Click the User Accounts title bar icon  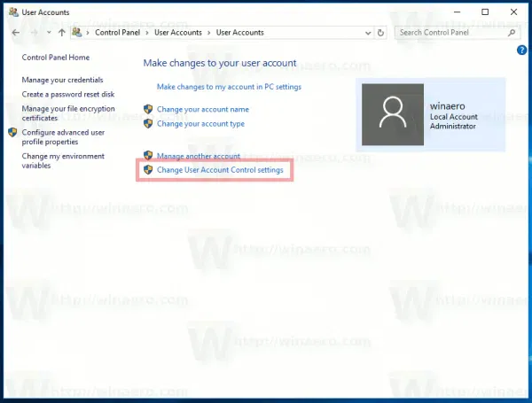[x=13, y=12]
